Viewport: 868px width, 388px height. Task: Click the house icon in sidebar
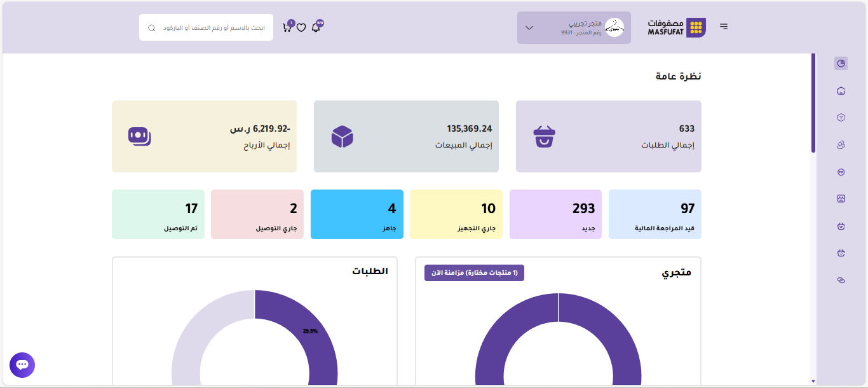pos(841,91)
